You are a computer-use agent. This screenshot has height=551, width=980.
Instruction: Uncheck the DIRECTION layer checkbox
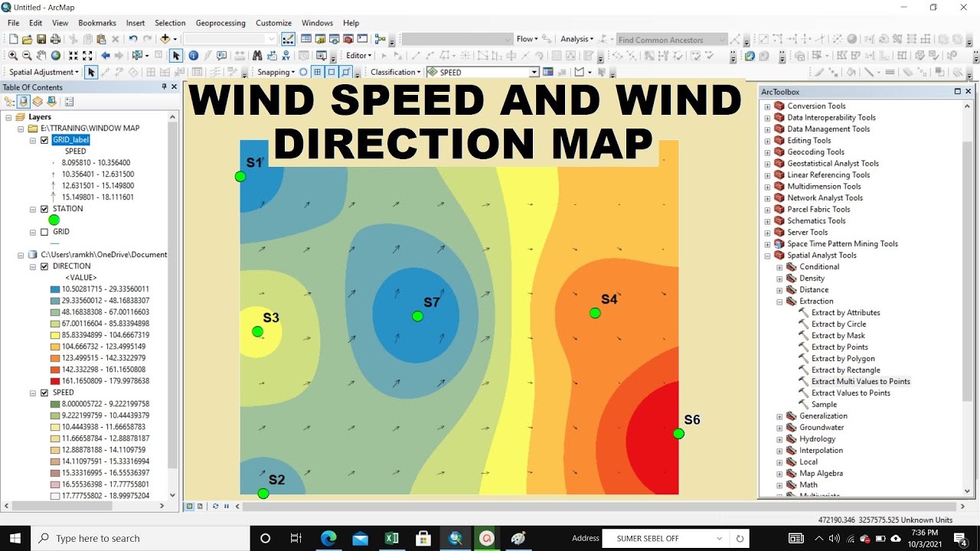(44, 266)
